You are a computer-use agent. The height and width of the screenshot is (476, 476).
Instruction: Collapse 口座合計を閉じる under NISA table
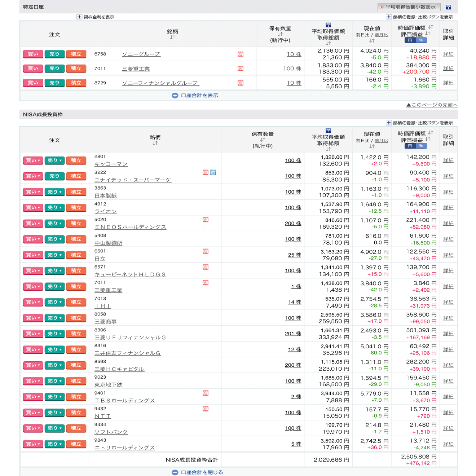198,472
